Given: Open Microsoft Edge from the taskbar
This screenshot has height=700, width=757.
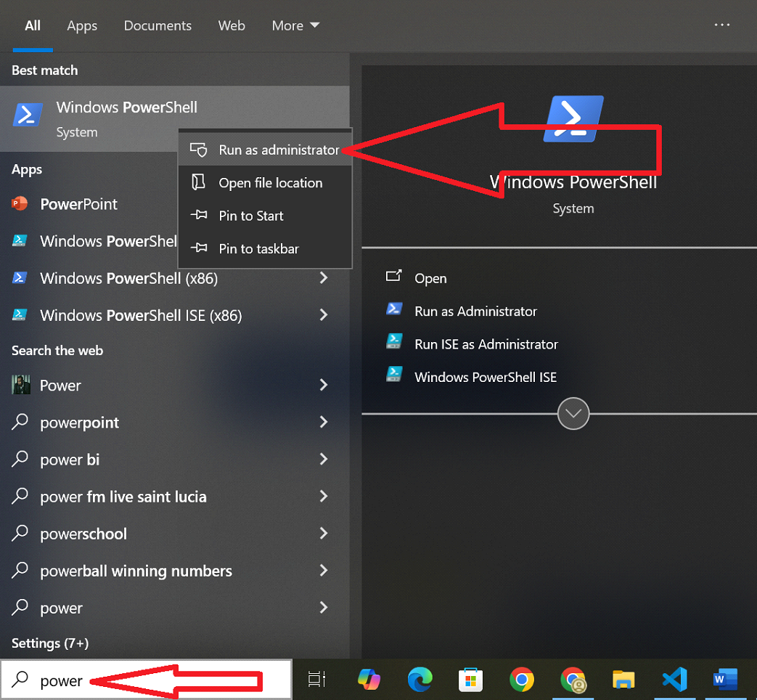Looking at the screenshot, I should coord(420,679).
